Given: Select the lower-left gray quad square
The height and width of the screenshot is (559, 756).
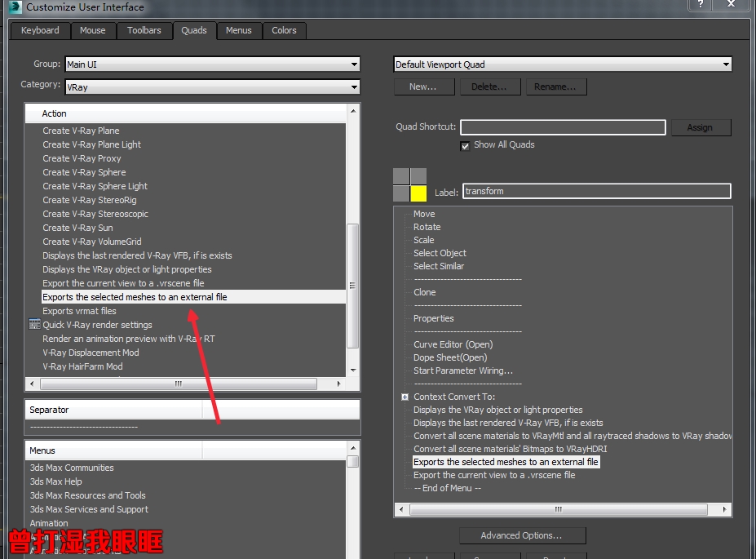Looking at the screenshot, I should point(401,193).
